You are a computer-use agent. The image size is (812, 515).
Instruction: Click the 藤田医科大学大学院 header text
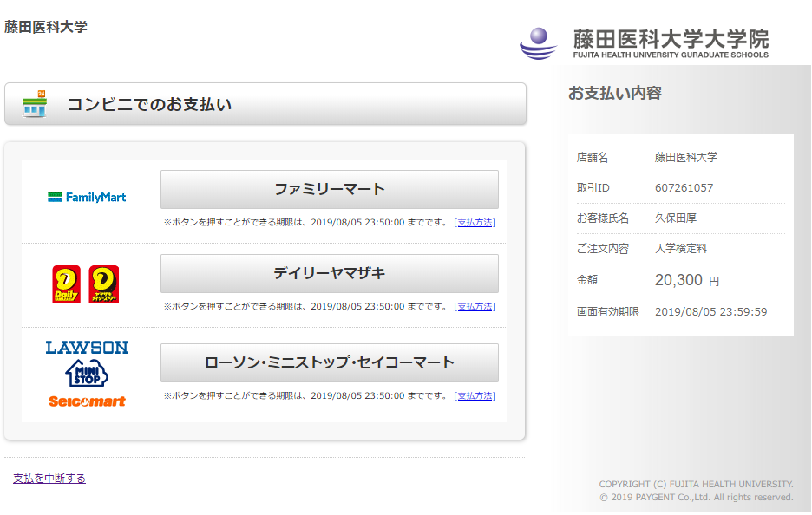tap(671, 39)
